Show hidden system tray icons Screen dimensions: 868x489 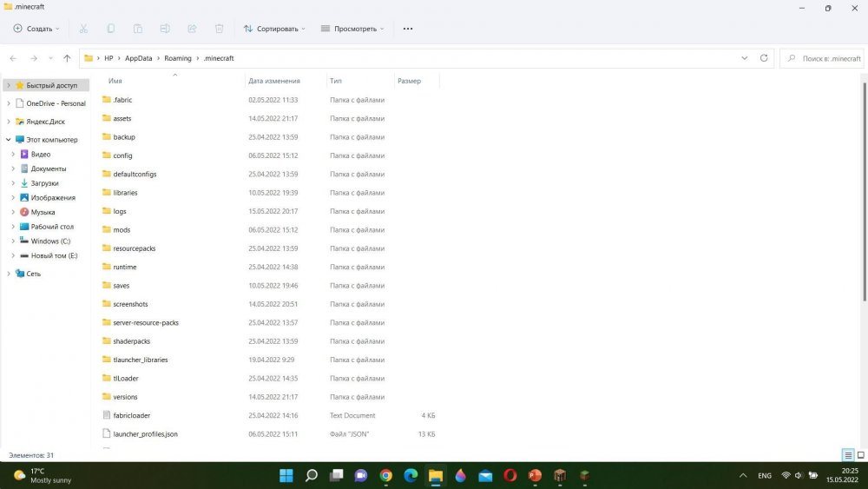tap(744, 475)
